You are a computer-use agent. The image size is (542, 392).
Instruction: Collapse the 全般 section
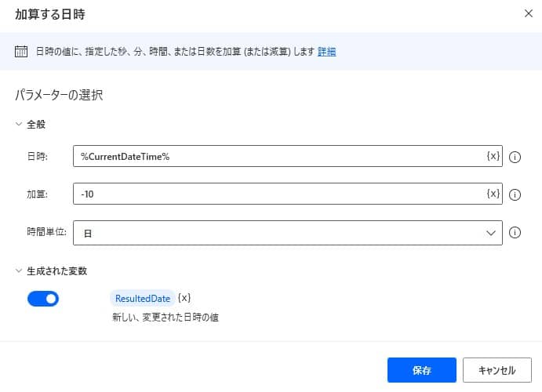20,124
